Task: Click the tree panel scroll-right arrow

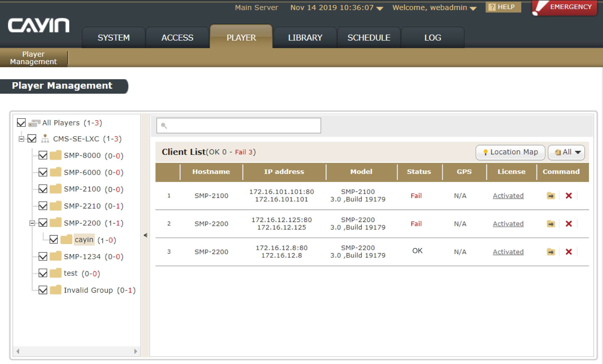Action: 136,351
